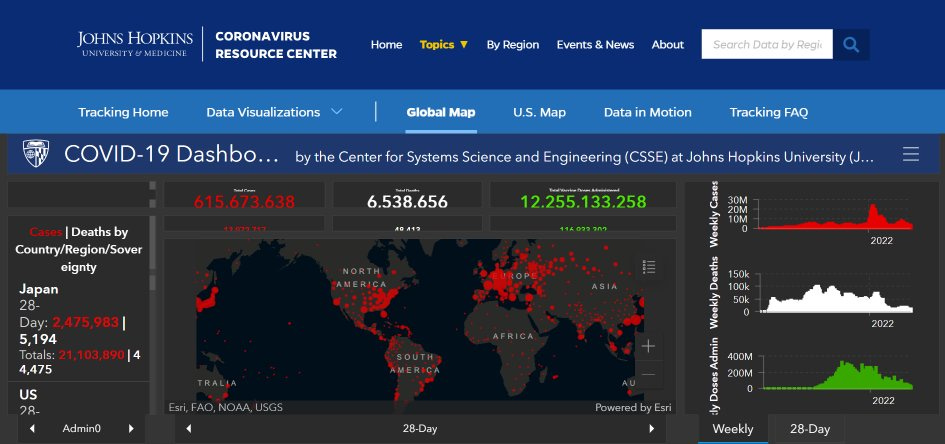Switch to U.S. Map tab
Image resolution: width=945 pixels, height=444 pixels.
pyautogui.click(x=539, y=112)
